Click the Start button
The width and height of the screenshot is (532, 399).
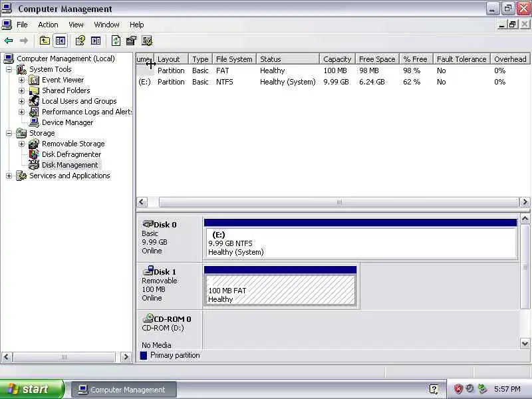[32, 389]
